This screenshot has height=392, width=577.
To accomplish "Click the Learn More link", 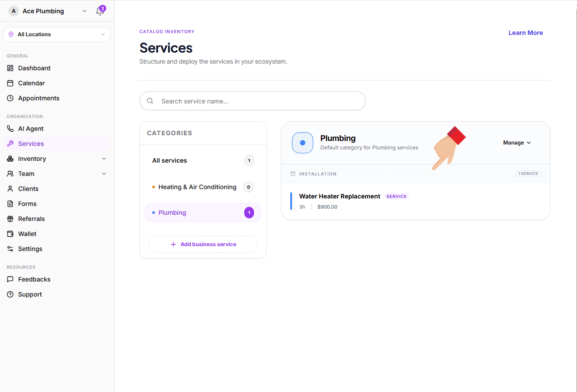I will pyautogui.click(x=525, y=32).
